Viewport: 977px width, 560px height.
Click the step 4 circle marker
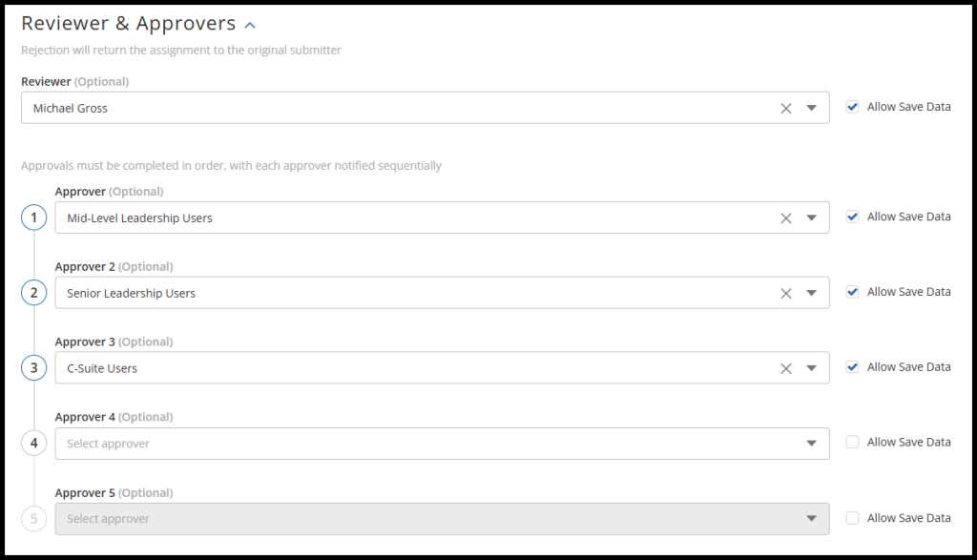click(34, 443)
